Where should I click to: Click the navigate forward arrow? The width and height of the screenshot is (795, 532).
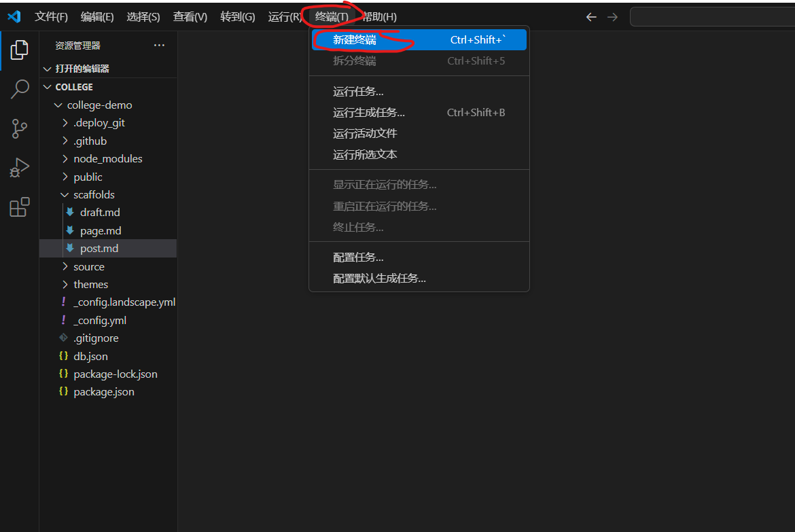click(612, 17)
